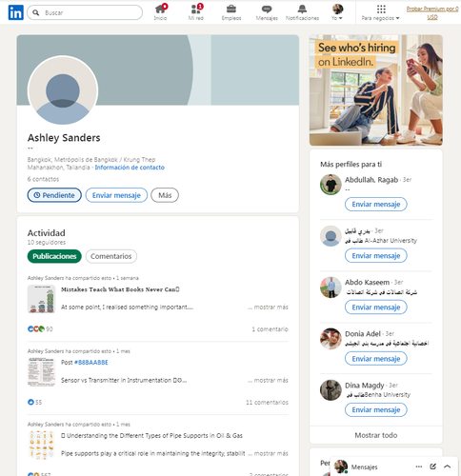Send message to Abdullah, Ragab

click(x=376, y=204)
